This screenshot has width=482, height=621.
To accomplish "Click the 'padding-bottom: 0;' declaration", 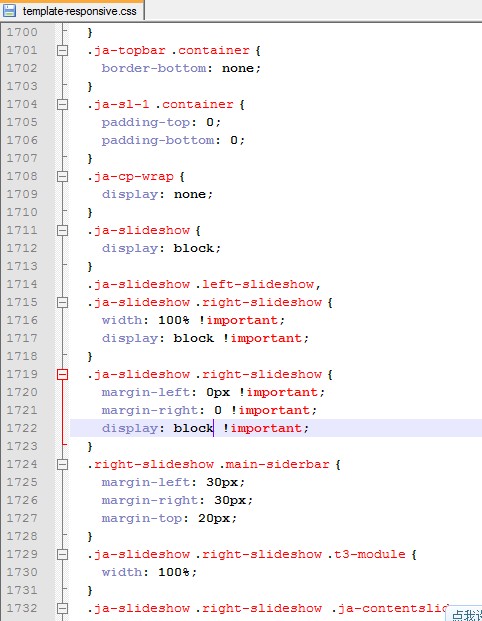I will click(x=173, y=140).
